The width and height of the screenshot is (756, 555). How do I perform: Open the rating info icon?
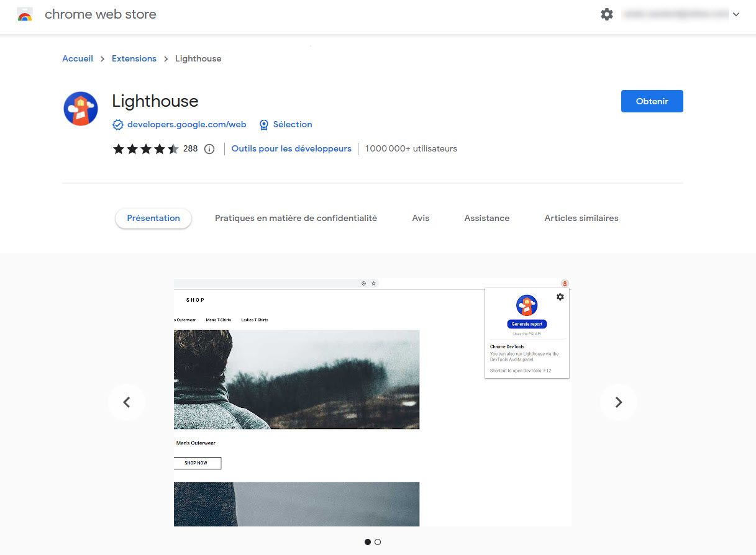(x=209, y=149)
